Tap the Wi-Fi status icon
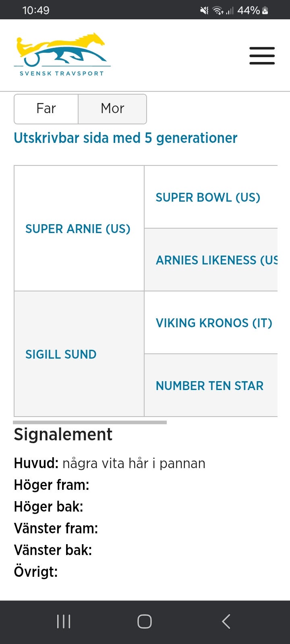The width and height of the screenshot is (290, 644). click(x=218, y=10)
